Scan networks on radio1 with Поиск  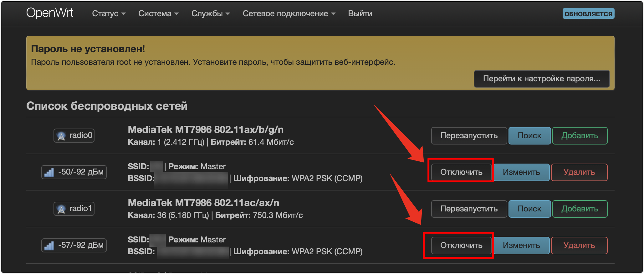pos(529,209)
